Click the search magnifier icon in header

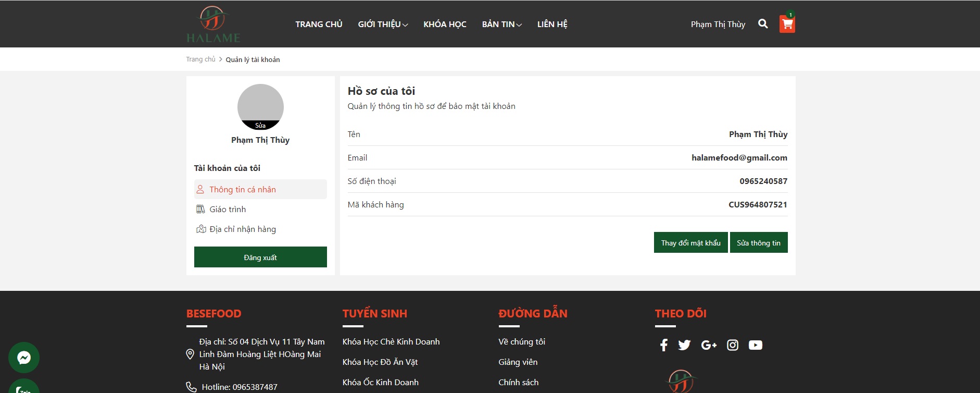[763, 24]
